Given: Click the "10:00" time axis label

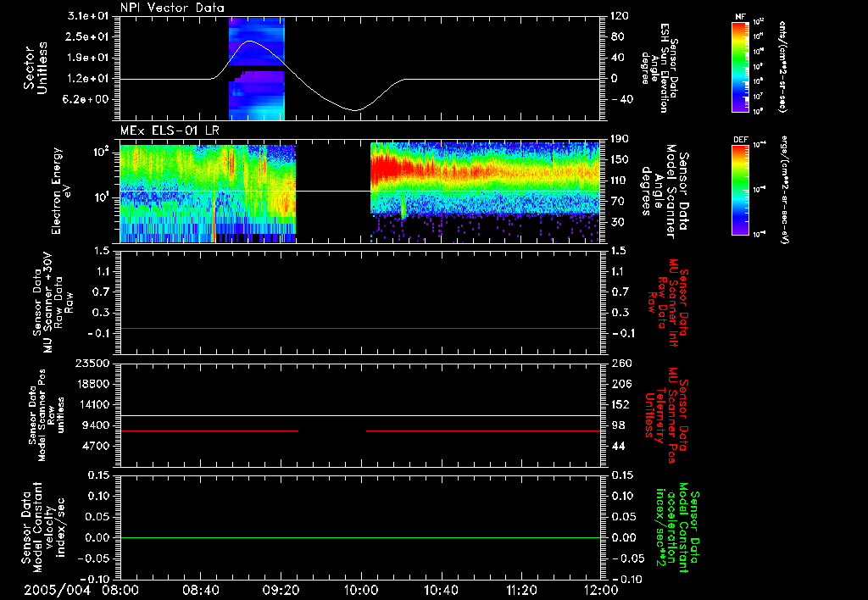Looking at the screenshot, I should [x=361, y=591].
